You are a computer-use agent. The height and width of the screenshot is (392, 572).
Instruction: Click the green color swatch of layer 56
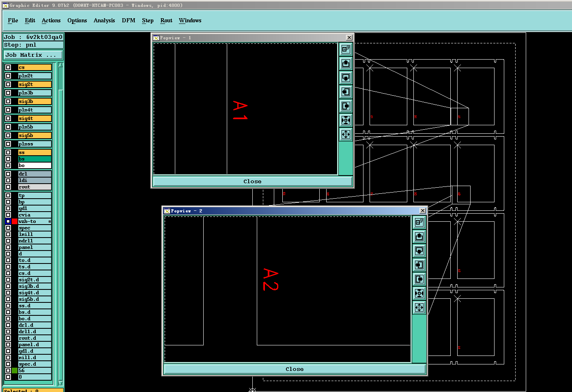click(15, 371)
